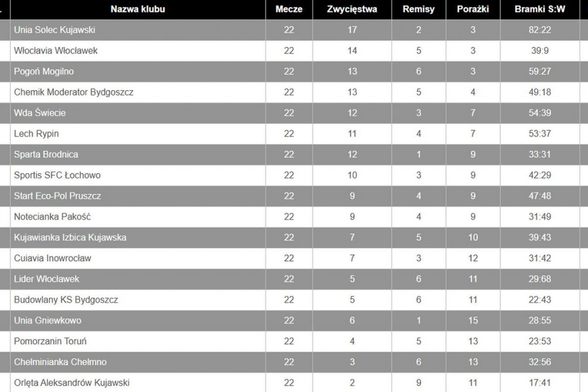
Task: Click the Bramki S:W column header
Action: [540, 9]
